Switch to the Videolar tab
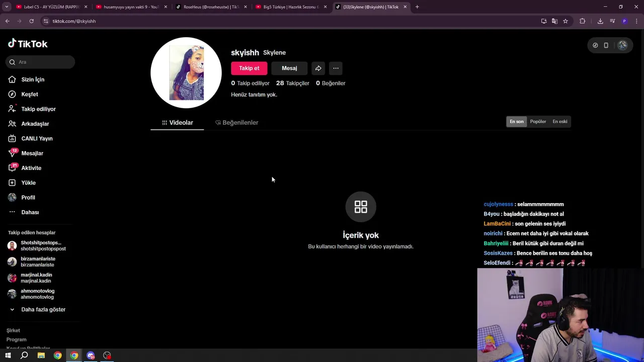 point(177,123)
